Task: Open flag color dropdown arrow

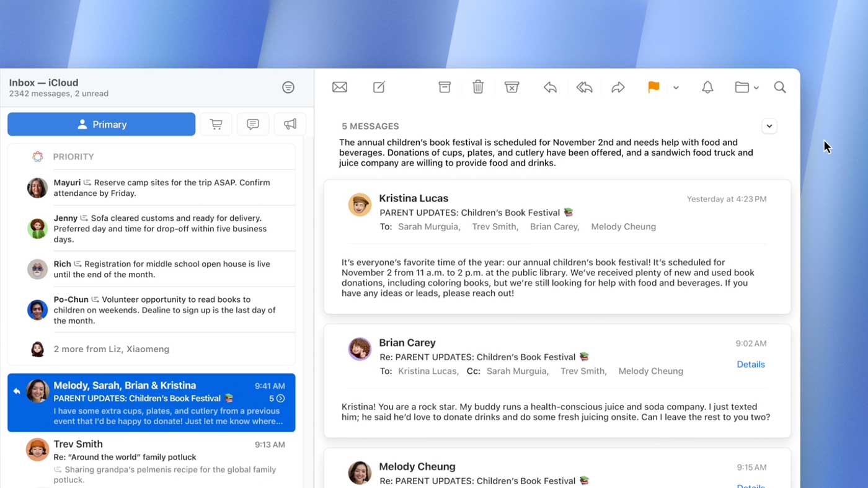Action: [x=676, y=88]
